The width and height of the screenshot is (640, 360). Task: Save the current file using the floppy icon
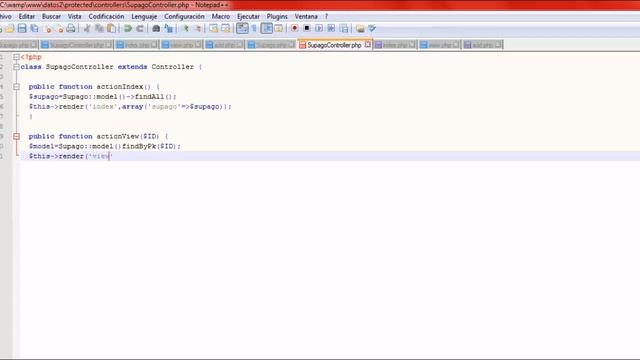[22, 28]
